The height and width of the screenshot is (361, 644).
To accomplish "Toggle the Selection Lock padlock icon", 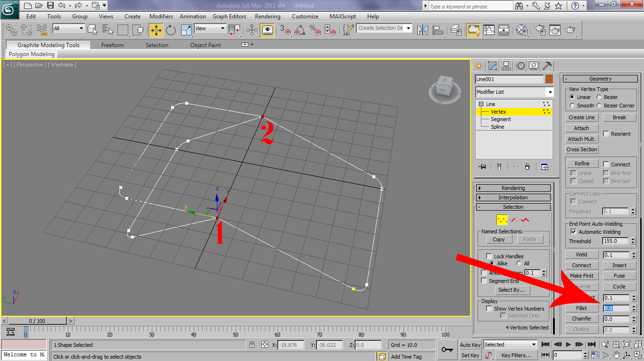I will pos(252,345).
